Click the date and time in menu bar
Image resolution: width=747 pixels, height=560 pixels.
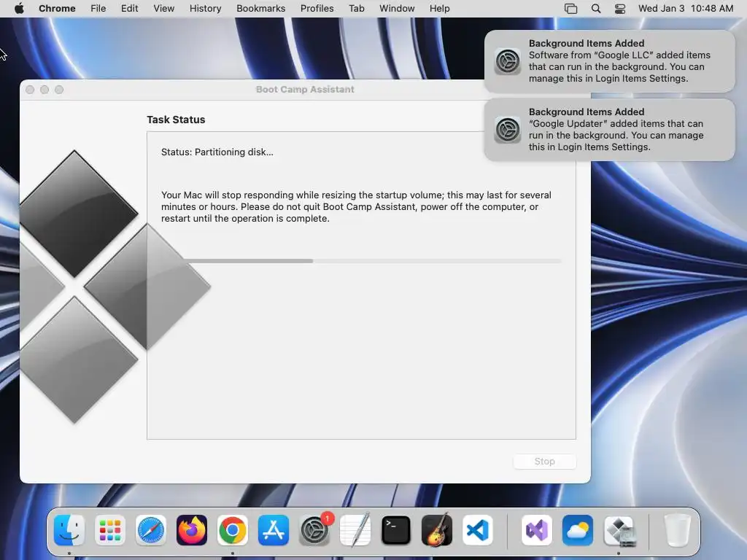686,9
